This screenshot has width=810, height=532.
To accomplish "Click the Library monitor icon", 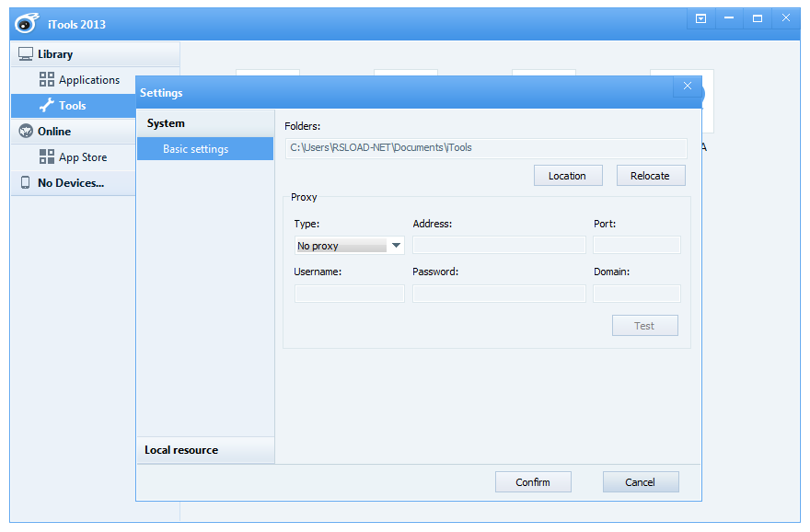I will pos(26,53).
